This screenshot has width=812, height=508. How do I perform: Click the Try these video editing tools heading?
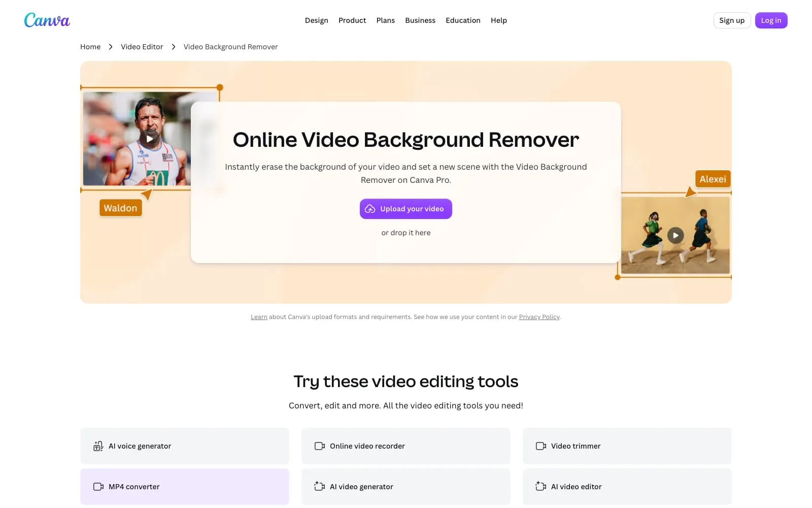coord(406,382)
